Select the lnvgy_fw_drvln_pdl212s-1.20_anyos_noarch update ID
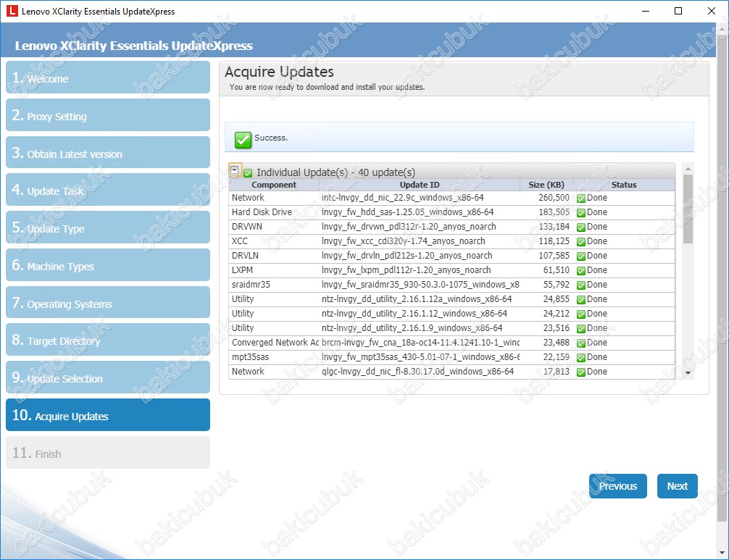This screenshot has height=560, width=729. click(407, 256)
